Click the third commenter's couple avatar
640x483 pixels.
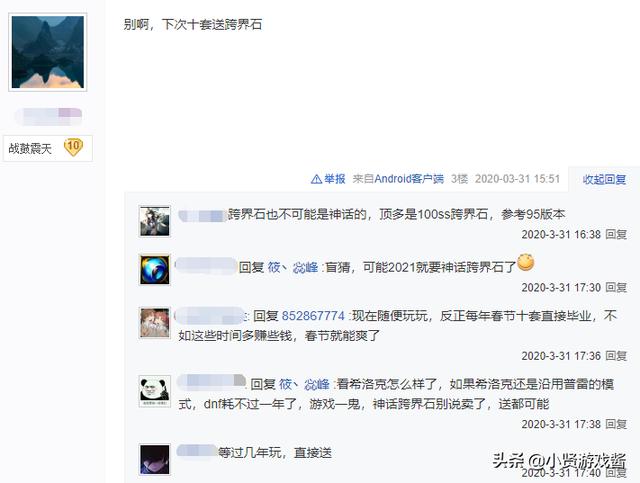(x=155, y=323)
